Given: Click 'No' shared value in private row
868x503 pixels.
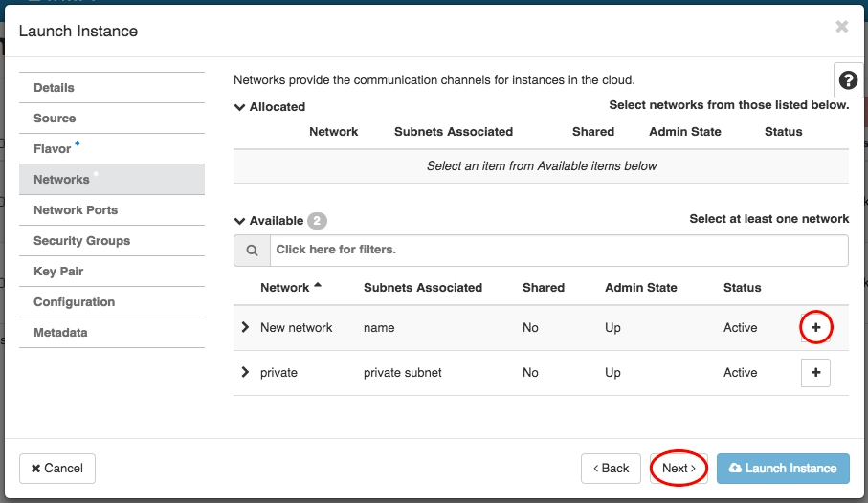Looking at the screenshot, I should 530,372.
